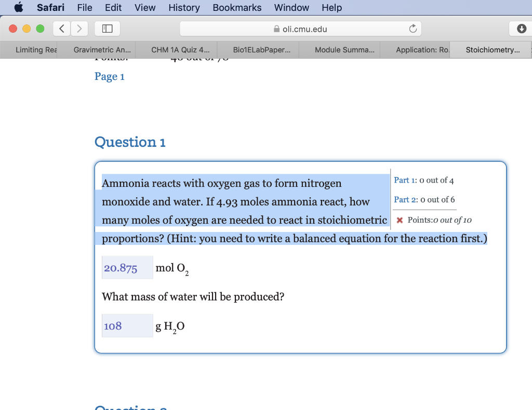Screen dimensions: 532x410
Task: Open the File menu
Action: click(x=85, y=7)
